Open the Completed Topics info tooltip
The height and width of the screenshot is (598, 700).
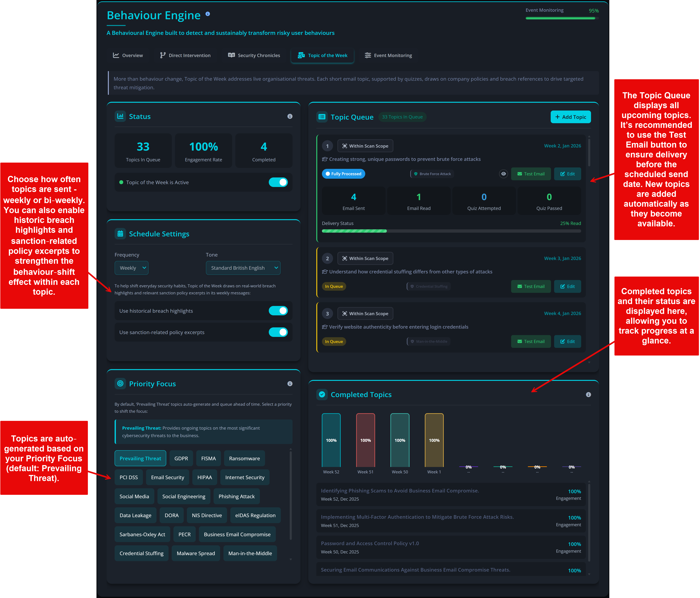(x=589, y=394)
